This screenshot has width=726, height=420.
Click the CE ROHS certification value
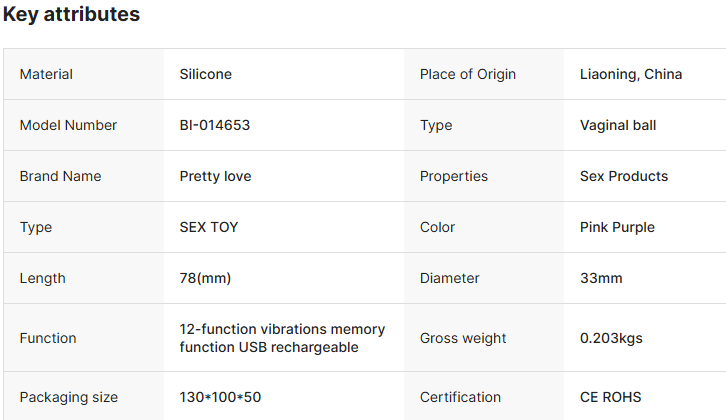(x=610, y=397)
